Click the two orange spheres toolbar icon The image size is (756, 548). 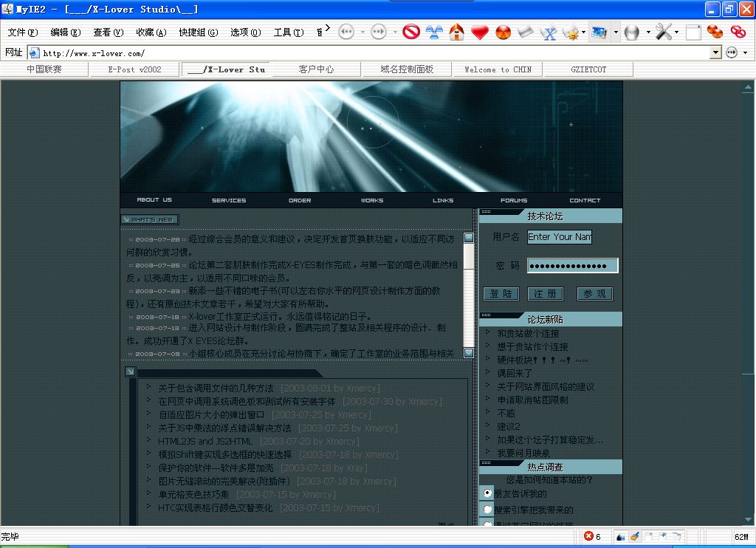point(715,32)
